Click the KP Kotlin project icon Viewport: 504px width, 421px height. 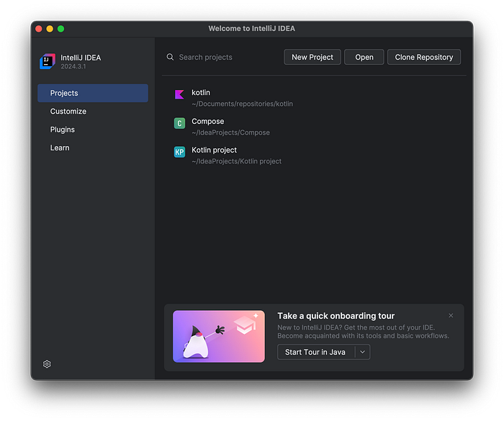click(179, 152)
